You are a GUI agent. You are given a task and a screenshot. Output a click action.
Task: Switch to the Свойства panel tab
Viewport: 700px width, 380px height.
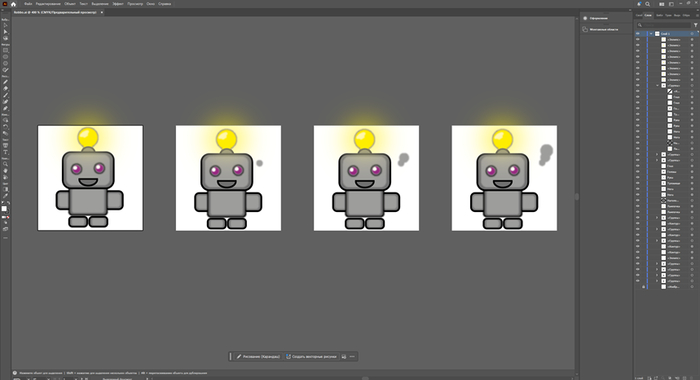[x=639, y=15]
